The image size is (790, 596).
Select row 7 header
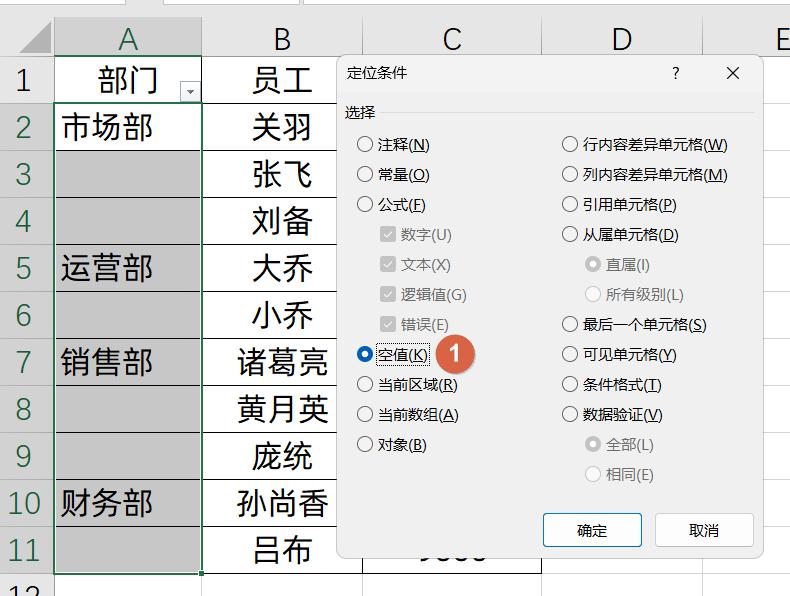[26, 362]
